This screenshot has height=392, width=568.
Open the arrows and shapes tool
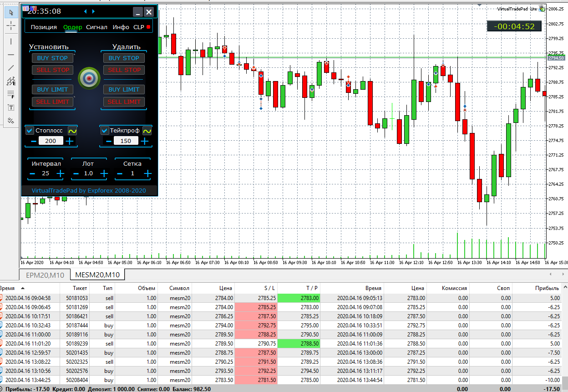coord(11,121)
